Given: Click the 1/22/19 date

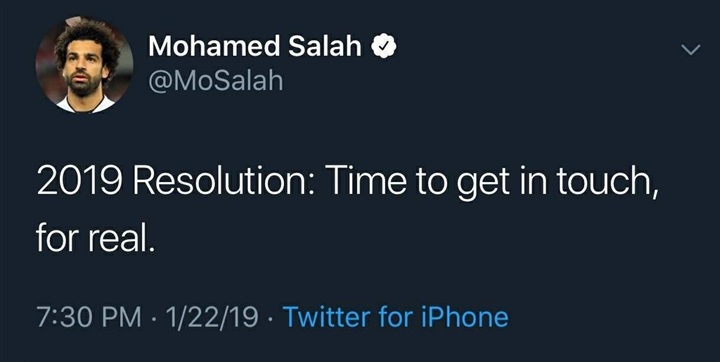Looking at the screenshot, I should coord(212,317).
